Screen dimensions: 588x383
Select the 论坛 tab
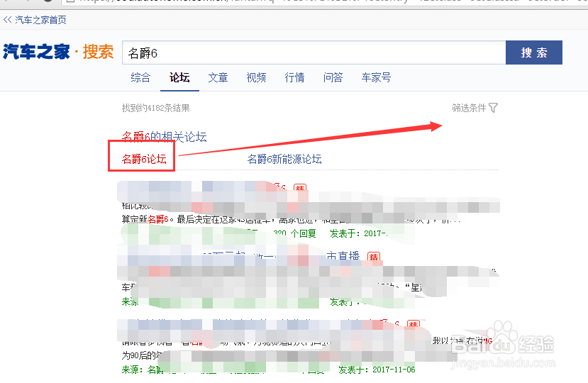(x=179, y=77)
